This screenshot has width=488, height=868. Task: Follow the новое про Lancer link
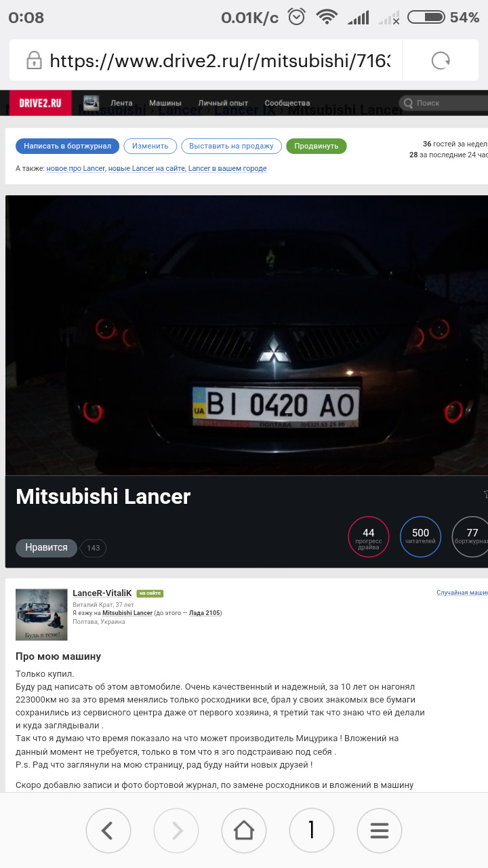pyautogui.click(x=76, y=168)
